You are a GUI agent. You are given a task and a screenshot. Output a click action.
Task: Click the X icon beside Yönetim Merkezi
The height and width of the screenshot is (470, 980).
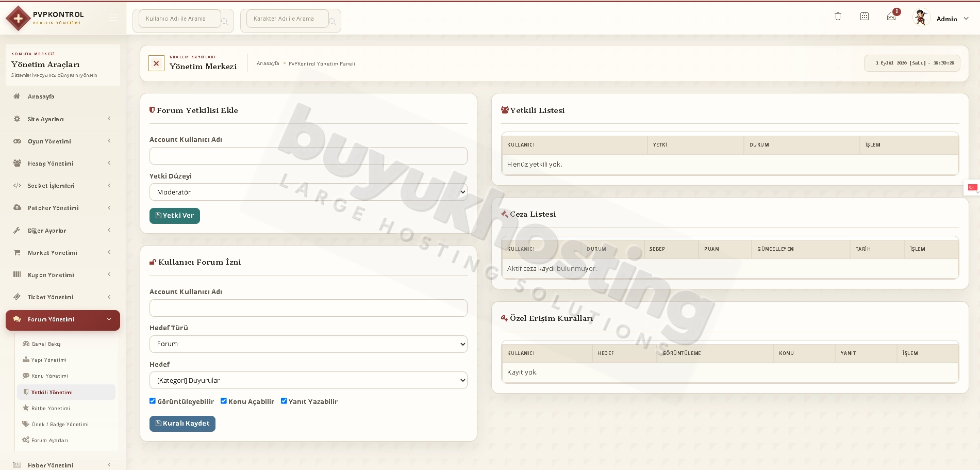pyautogui.click(x=156, y=63)
